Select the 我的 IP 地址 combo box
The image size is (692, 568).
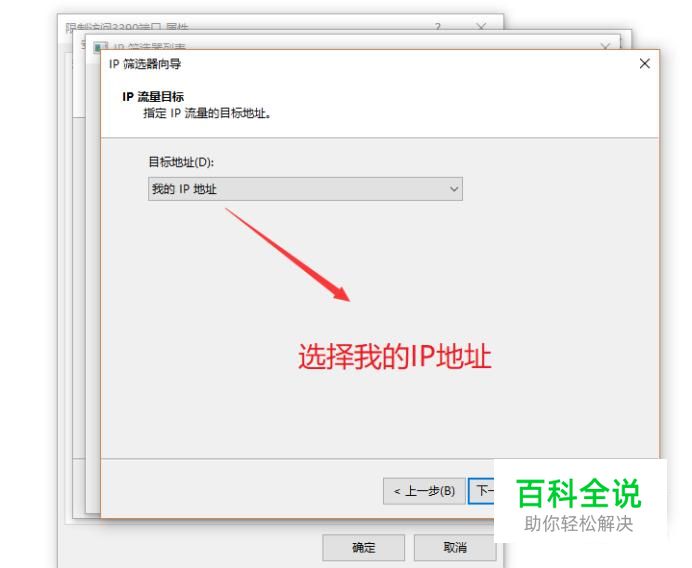point(305,189)
